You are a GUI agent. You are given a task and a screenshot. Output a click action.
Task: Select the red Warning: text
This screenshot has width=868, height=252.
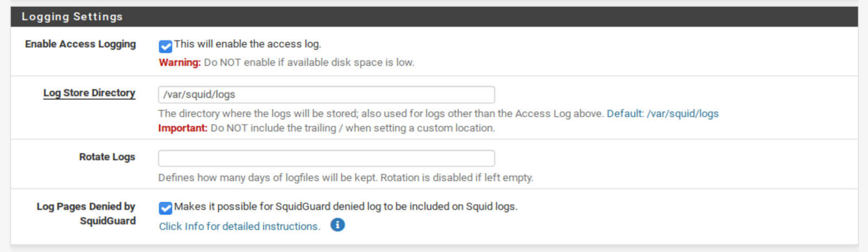coord(180,62)
